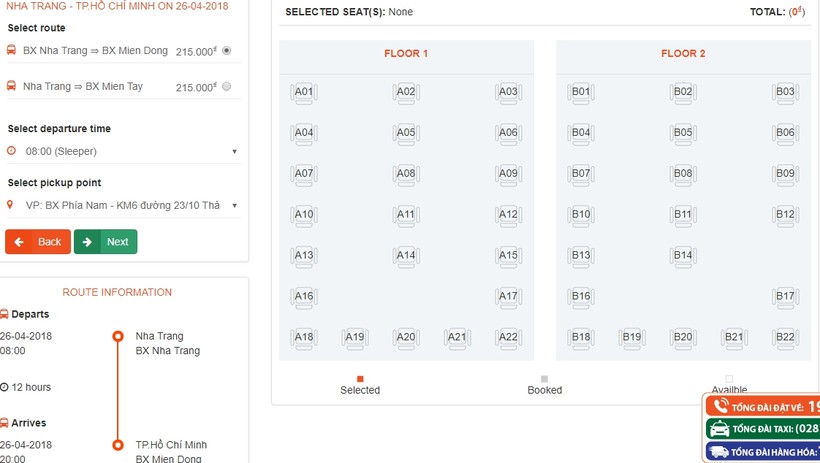This screenshot has width=820, height=463.
Task: Choose seat A08 on Floor 1
Action: [406, 175]
